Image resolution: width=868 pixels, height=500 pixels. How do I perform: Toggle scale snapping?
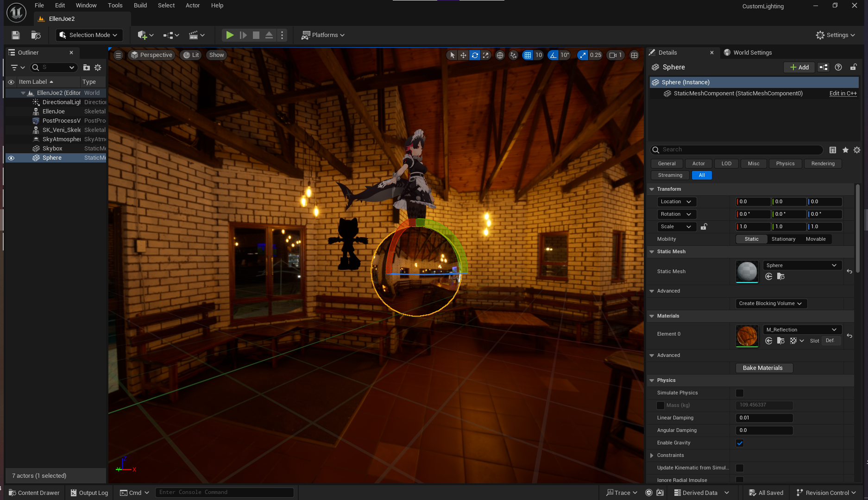(583, 55)
